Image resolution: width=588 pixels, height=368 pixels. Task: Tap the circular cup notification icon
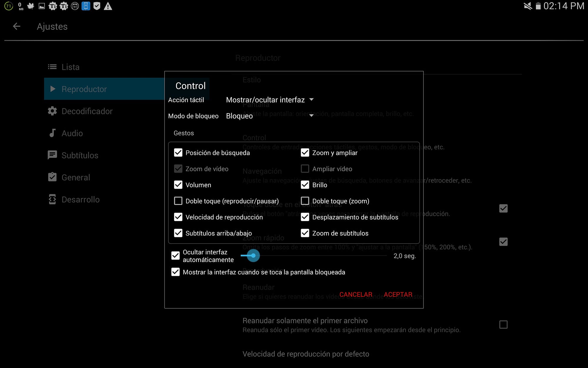tap(75, 6)
